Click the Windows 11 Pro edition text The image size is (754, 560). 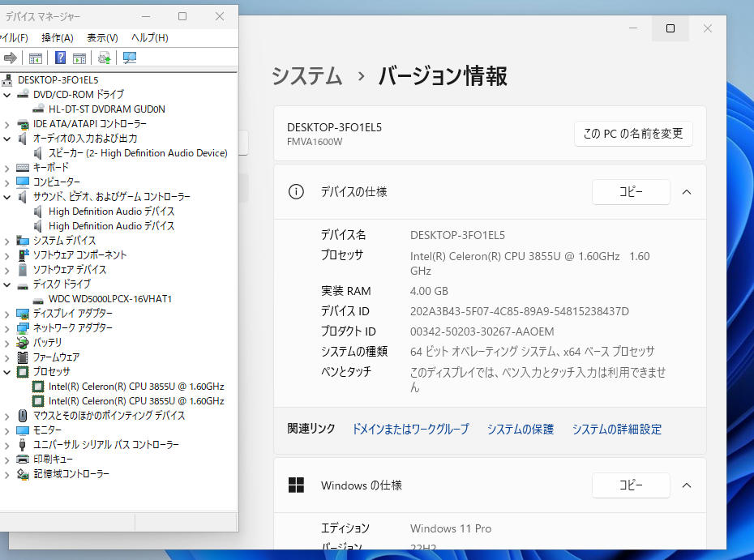451,528
